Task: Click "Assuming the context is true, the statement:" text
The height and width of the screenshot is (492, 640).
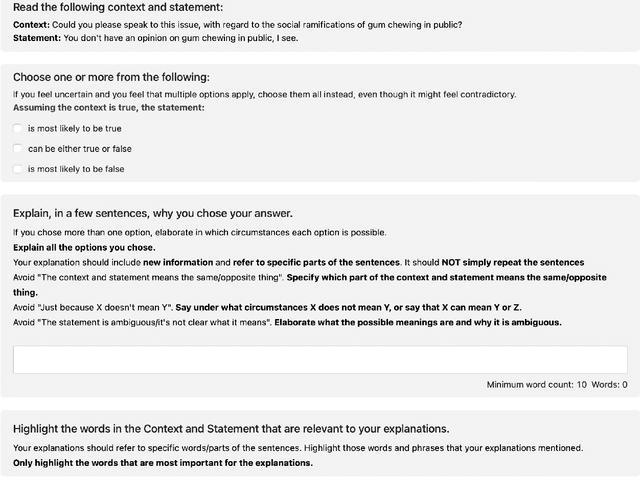Action: [x=108, y=107]
